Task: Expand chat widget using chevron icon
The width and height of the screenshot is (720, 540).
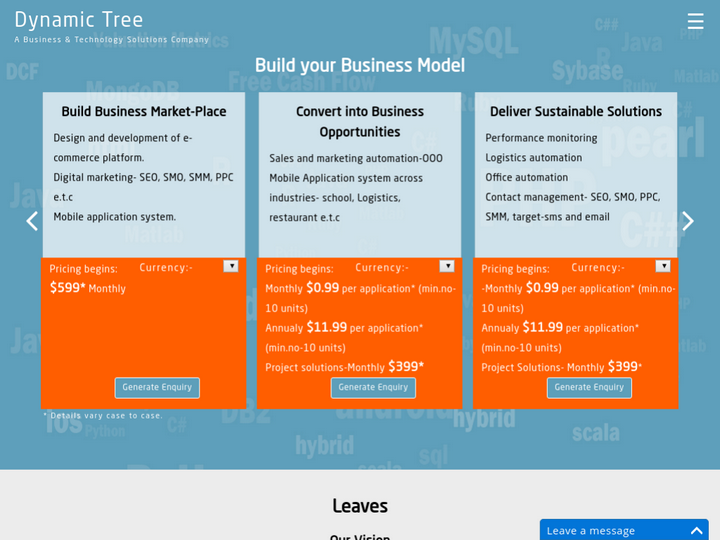Action: 697,530
